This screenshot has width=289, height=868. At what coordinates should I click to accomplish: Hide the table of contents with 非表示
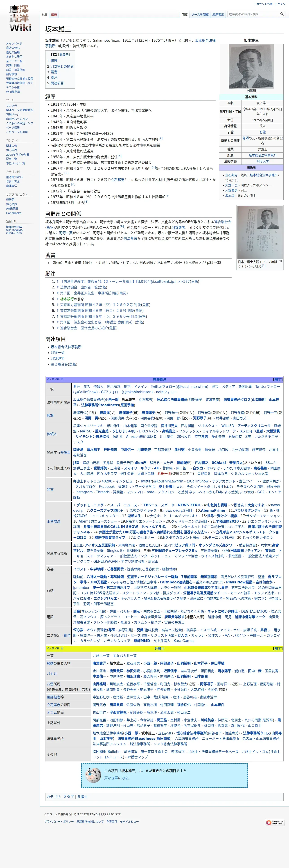point(64,55)
